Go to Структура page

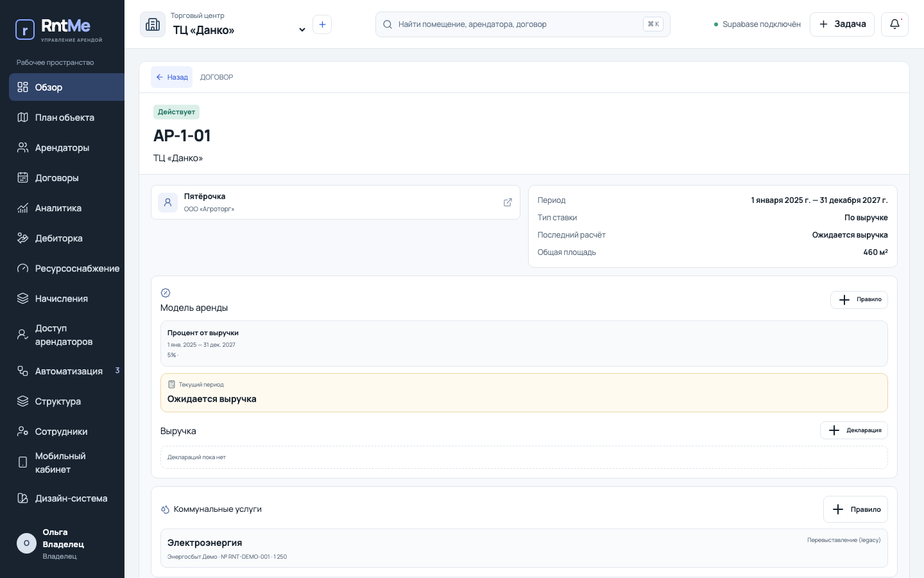(x=67, y=401)
